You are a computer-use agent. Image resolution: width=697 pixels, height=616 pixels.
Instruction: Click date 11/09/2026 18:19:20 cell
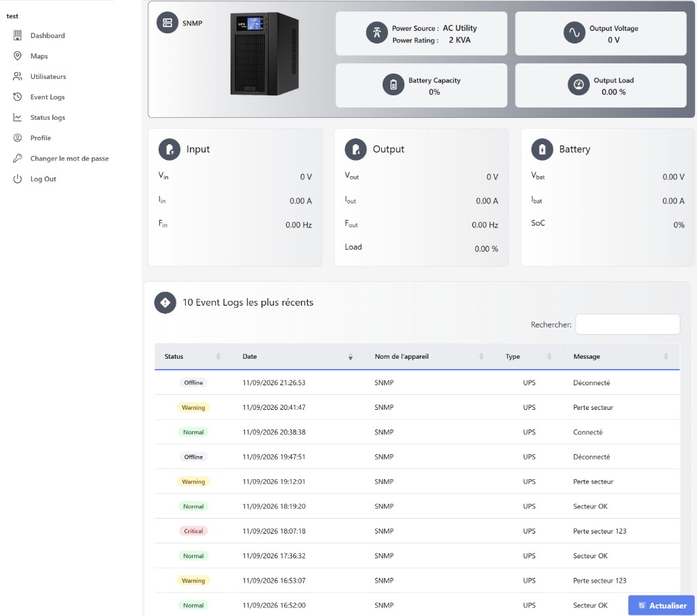[274, 506]
